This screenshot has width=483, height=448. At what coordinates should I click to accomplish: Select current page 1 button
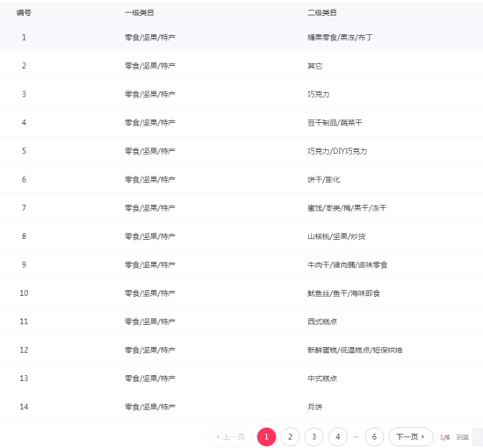click(266, 437)
